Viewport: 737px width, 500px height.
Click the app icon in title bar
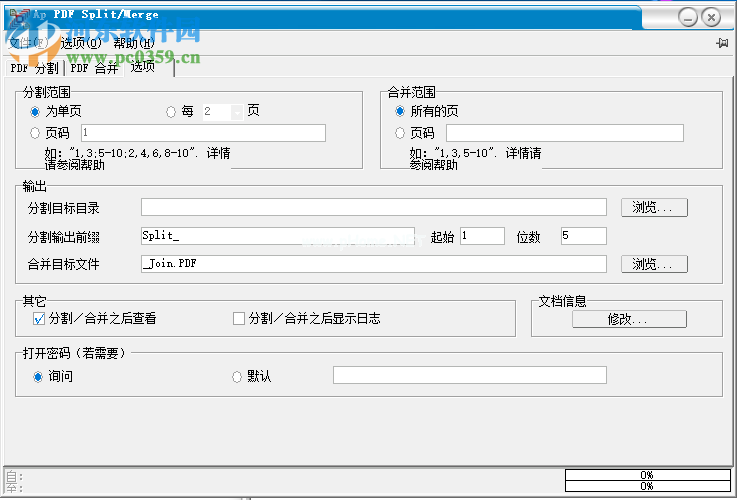(x=19, y=18)
